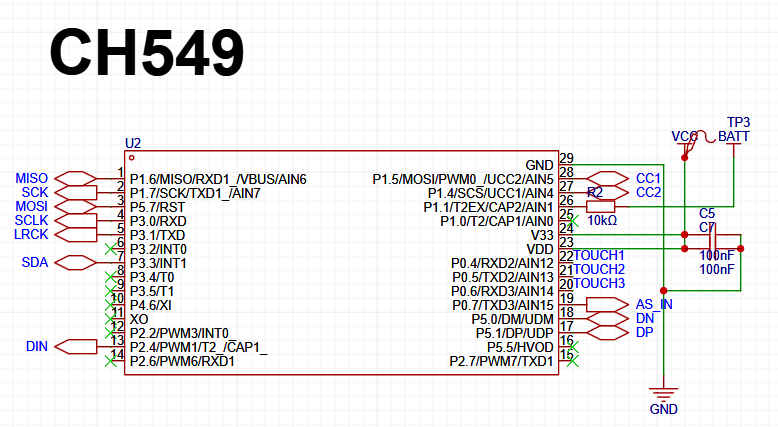This screenshot has width=778, height=427.
Task: Select the no-connect mark on pin 9
Action: pos(111,291)
